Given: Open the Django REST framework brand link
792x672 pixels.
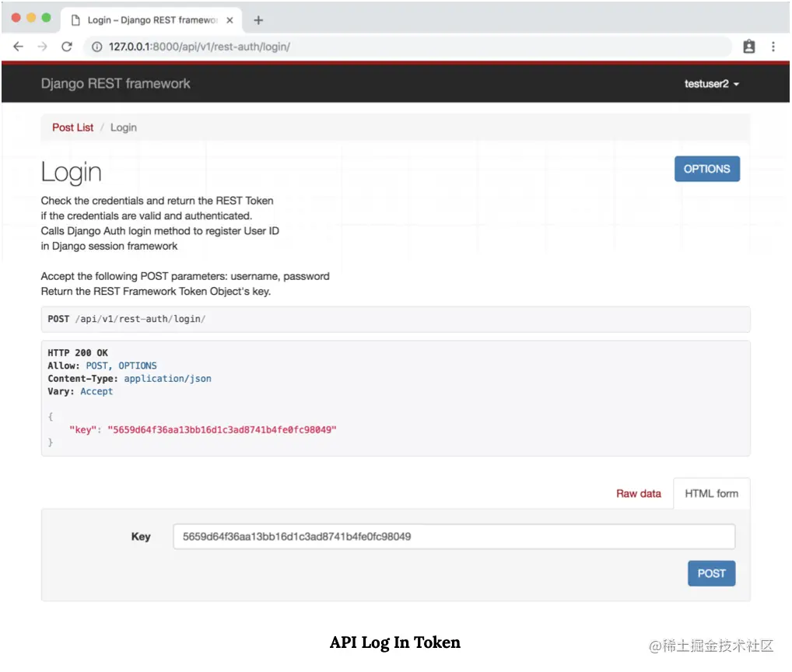Looking at the screenshot, I should click(x=116, y=84).
